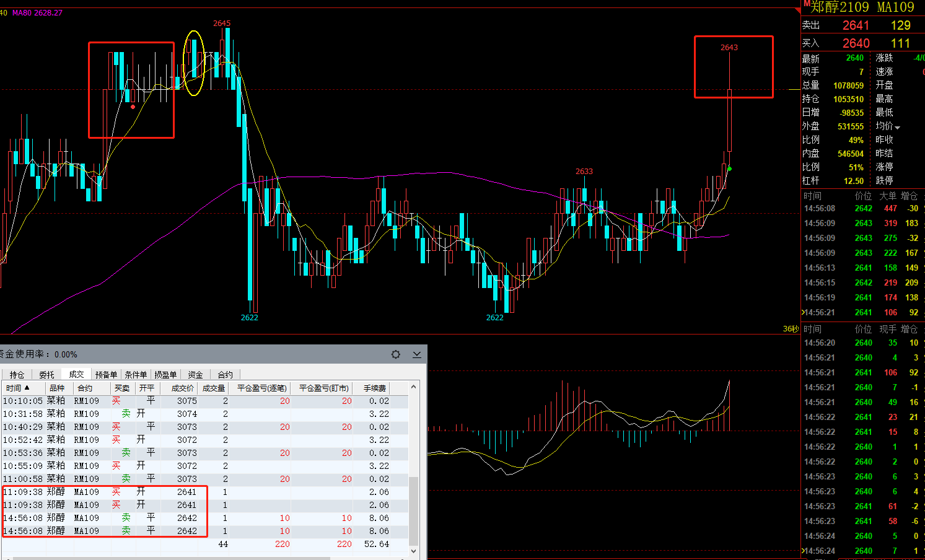925x560 pixels.
Task: Click the MA80 2628.27 indicator label
Action: [x=37, y=12]
